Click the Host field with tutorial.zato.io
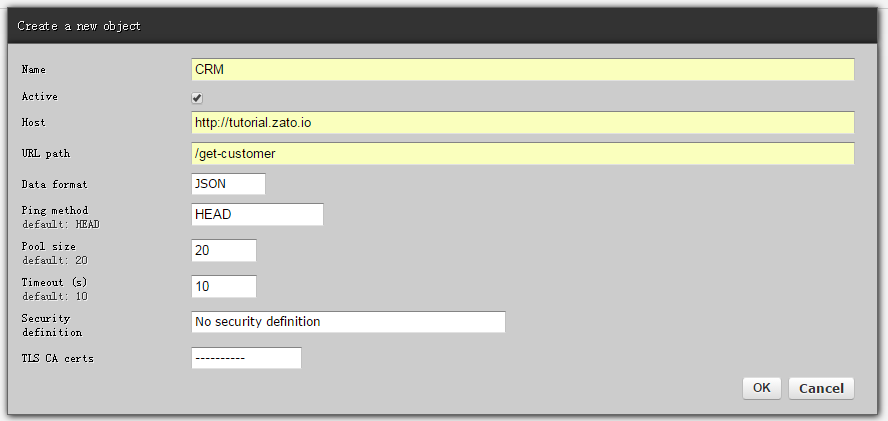Screen dimensions: 888x421 click(522, 122)
